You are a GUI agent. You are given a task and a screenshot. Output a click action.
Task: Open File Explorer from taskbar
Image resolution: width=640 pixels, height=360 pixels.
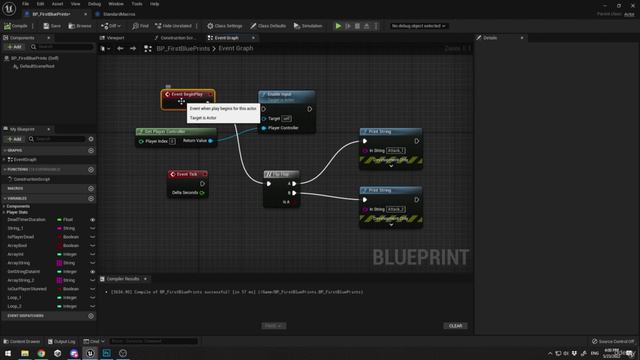point(25,353)
